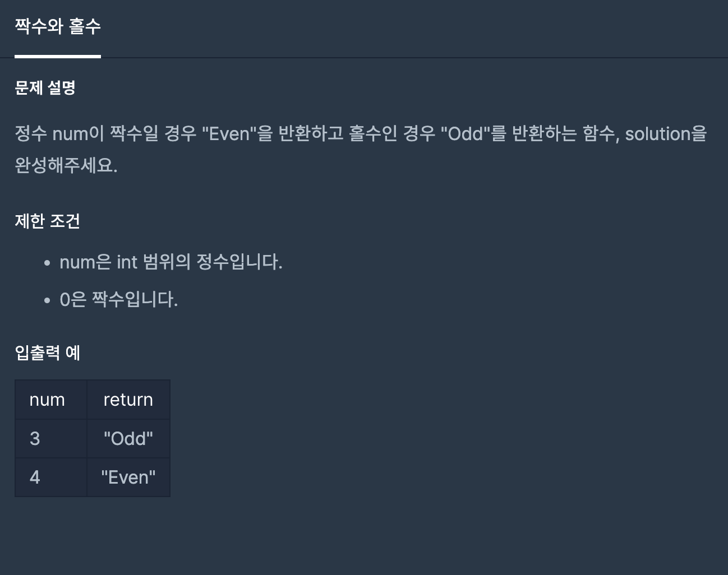Click the bullet marker before 0은 짝수입니다
The width and height of the screenshot is (728, 575).
coord(47,300)
